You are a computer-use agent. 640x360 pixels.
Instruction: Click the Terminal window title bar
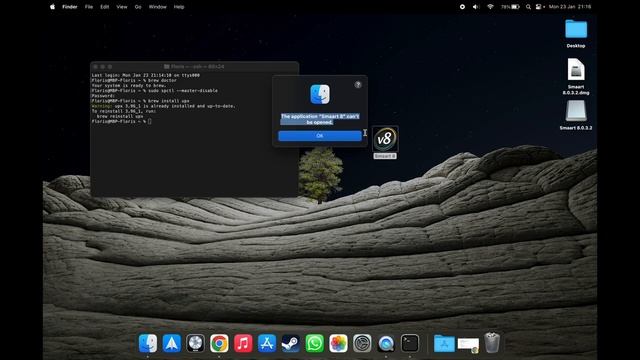pyautogui.click(x=194, y=66)
